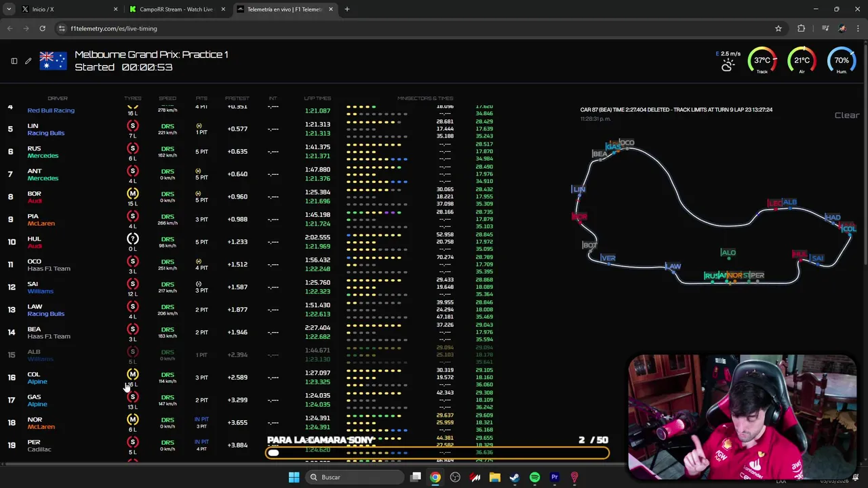Click the 2 / 50 donation progress bar
The image size is (868, 488).
pos(437,453)
